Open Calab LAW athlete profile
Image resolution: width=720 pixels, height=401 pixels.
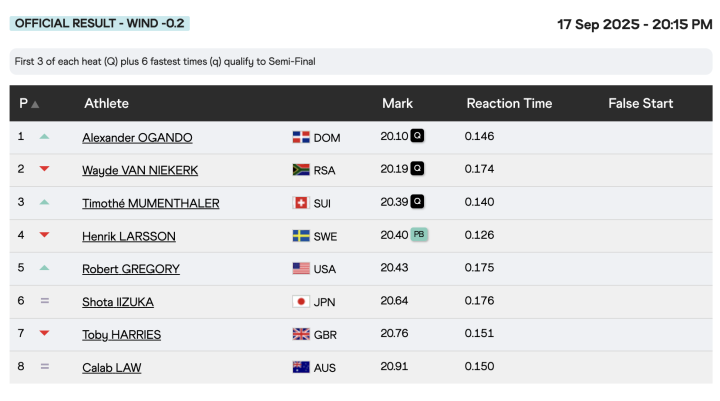pos(111,368)
